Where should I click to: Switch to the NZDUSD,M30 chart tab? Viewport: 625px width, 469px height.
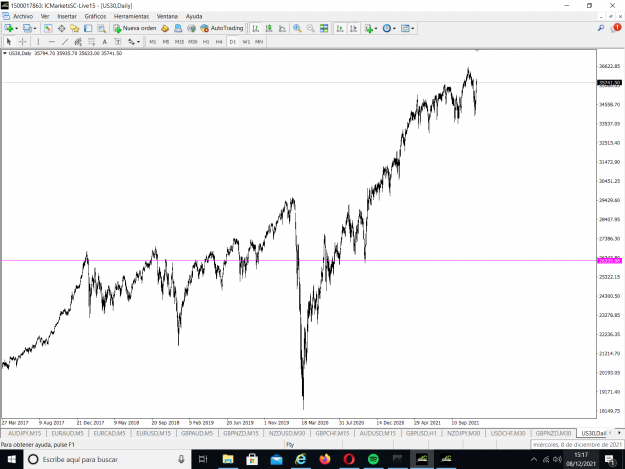click(x=287, y=433)
